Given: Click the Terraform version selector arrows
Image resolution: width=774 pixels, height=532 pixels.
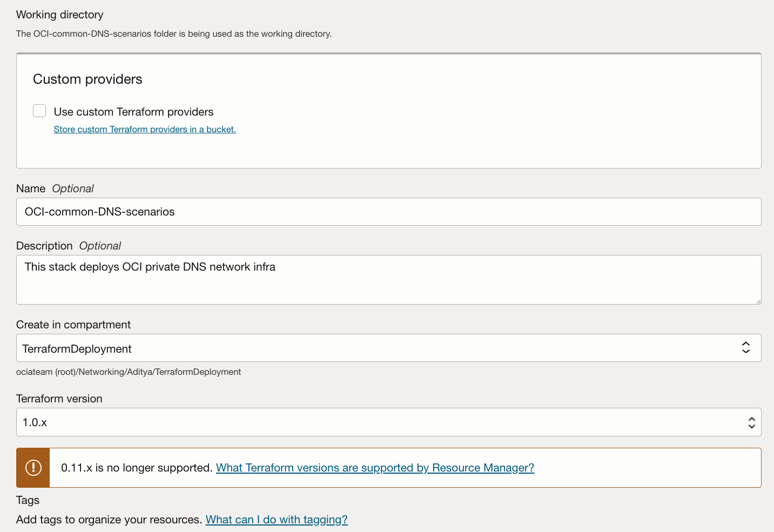Looking at the screenshot, I should click(751, 422).
